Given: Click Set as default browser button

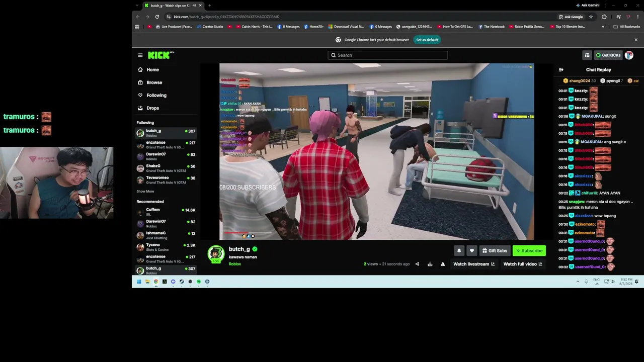Looking at the screenshot, I should tap(427, 40).
